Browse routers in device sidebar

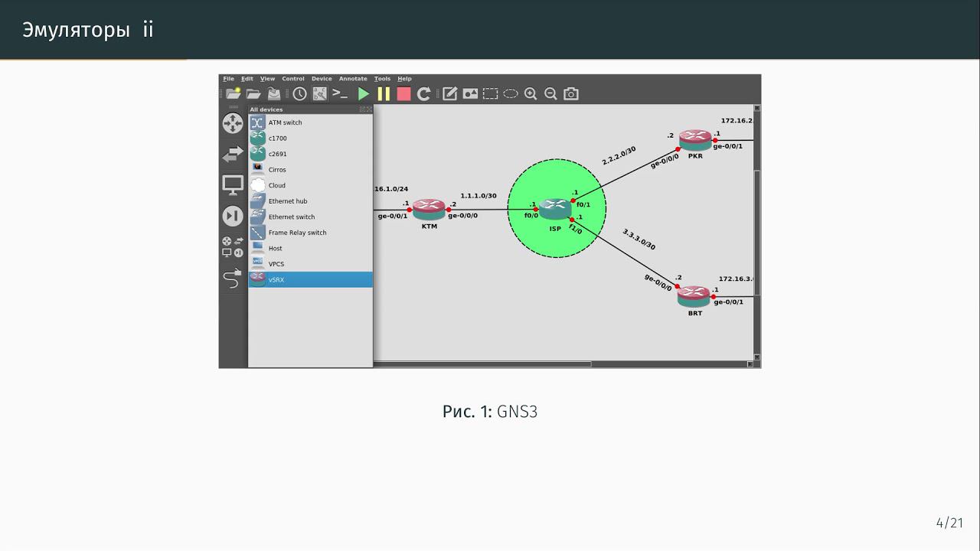[233, 123]
